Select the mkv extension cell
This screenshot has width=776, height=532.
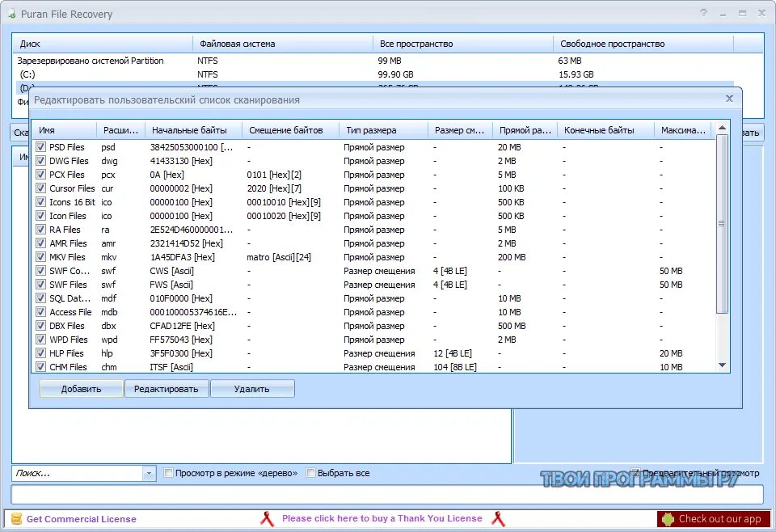109,257
